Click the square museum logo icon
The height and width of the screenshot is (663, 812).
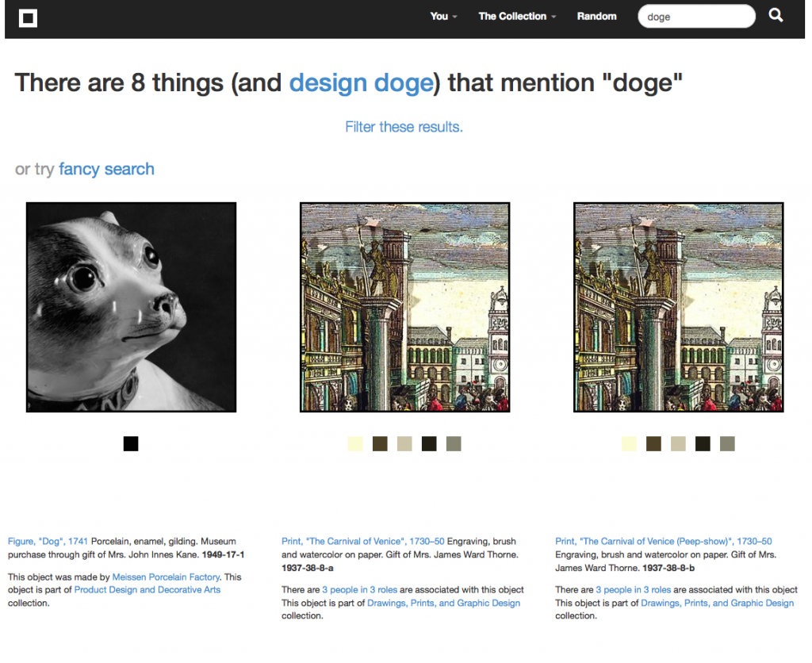pos(28,18)
